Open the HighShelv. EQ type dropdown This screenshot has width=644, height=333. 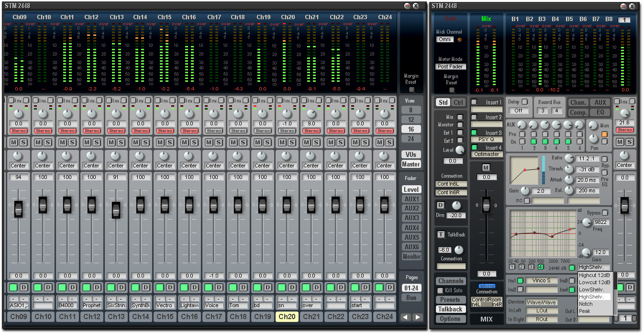[594, 267]
